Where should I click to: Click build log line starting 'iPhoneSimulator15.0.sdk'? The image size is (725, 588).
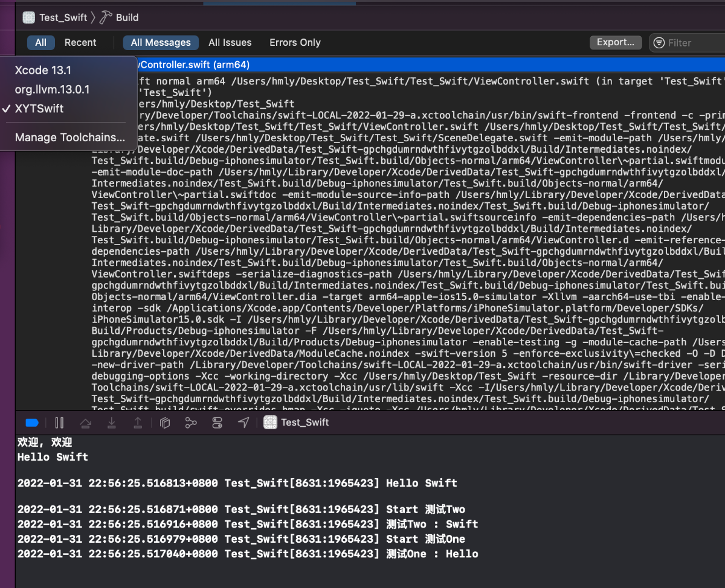click(408, 319)
